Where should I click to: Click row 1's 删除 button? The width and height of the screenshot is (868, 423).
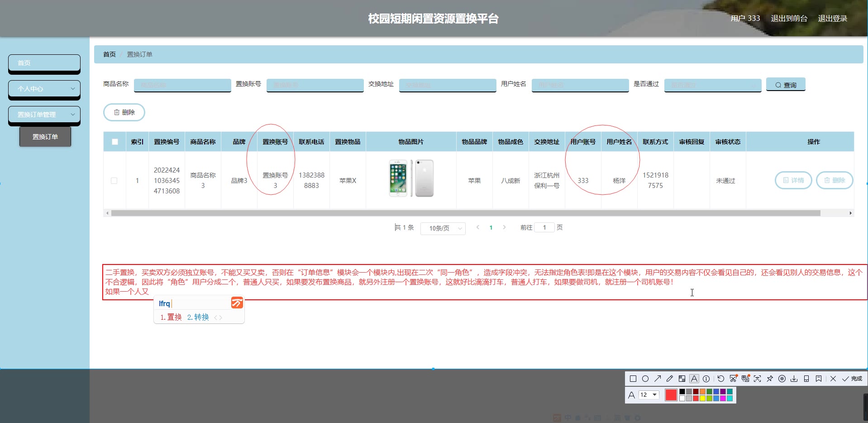[835, 180]
